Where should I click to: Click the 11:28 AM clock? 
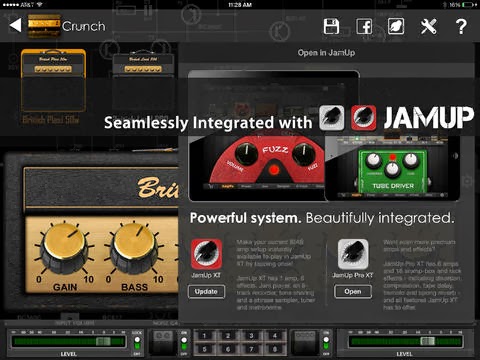coord(240,5)
